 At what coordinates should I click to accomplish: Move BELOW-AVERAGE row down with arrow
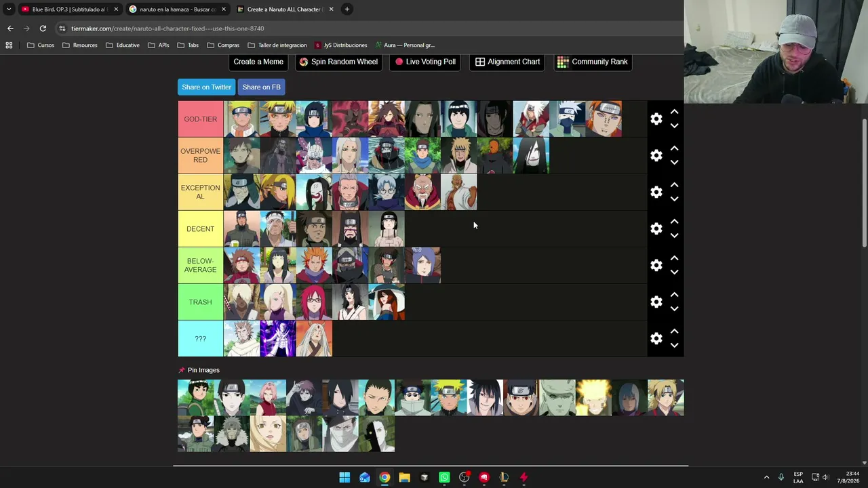click(x=674, y=272)
